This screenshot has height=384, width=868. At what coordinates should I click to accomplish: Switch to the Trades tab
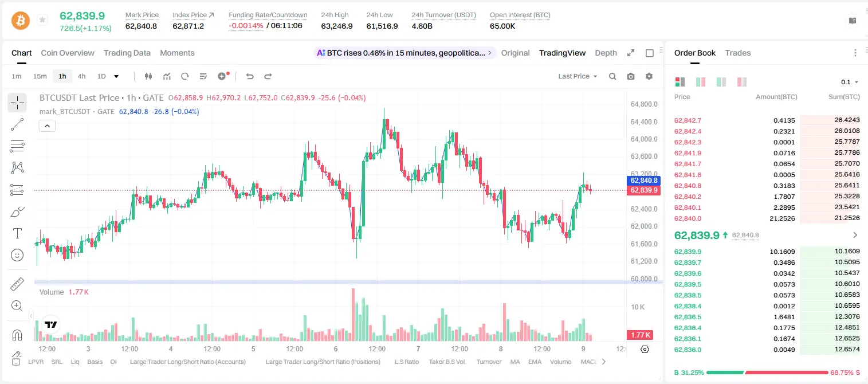[x=738, y=53]
